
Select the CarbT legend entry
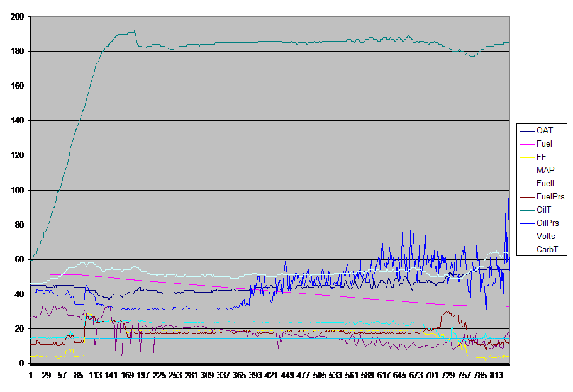pos(547,249)
